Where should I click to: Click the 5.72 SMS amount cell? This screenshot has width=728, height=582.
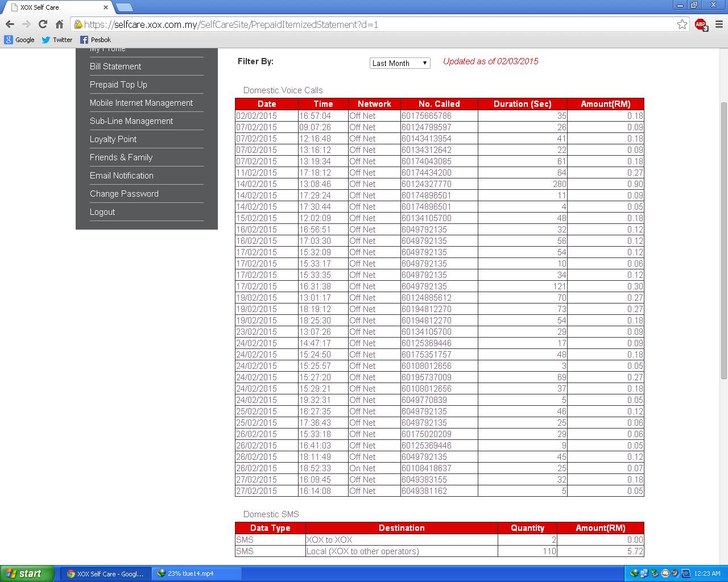(600, 551)
